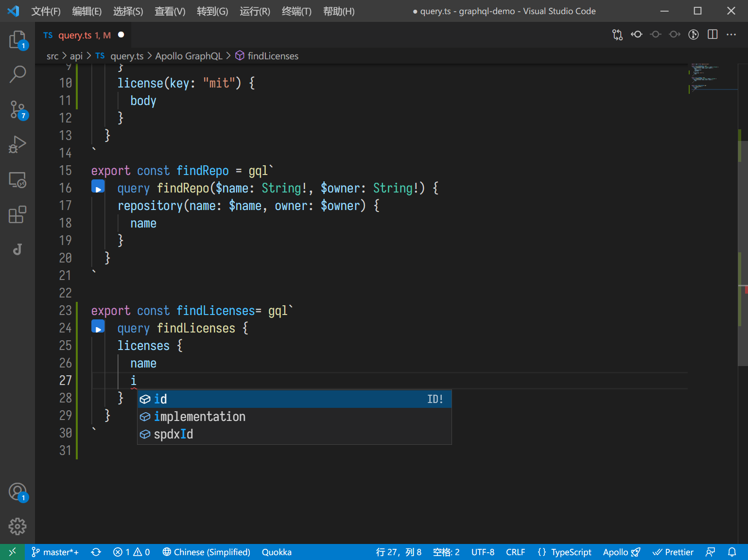Run the findLicenses query play button
The width and height of the screenshot is (748, 560).
coord(98,327)
